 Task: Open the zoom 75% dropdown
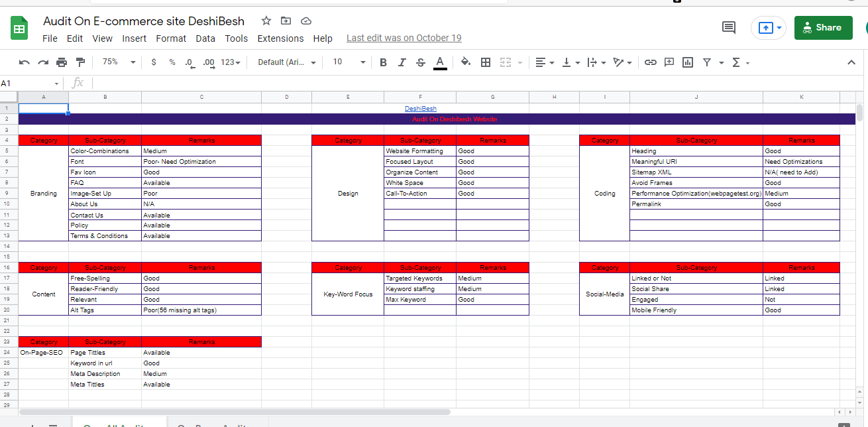click(x=119, y=62)
